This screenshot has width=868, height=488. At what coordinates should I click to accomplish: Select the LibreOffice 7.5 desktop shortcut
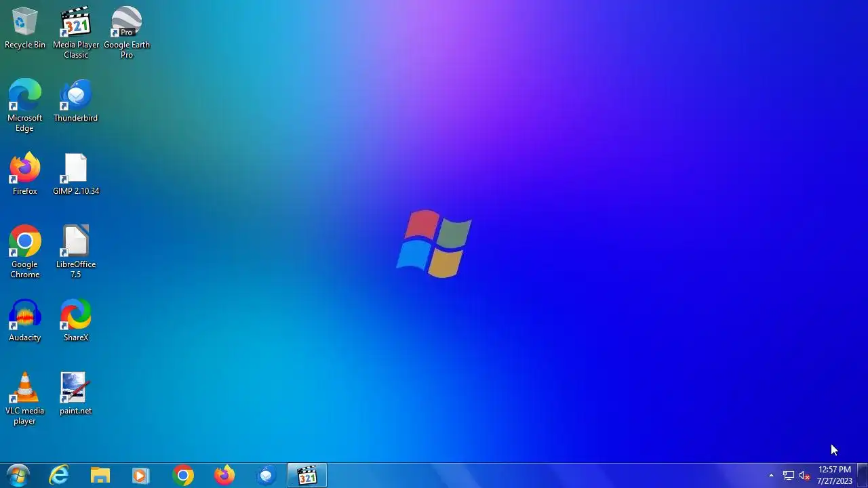pyautogui.click(x=76, y=252)
